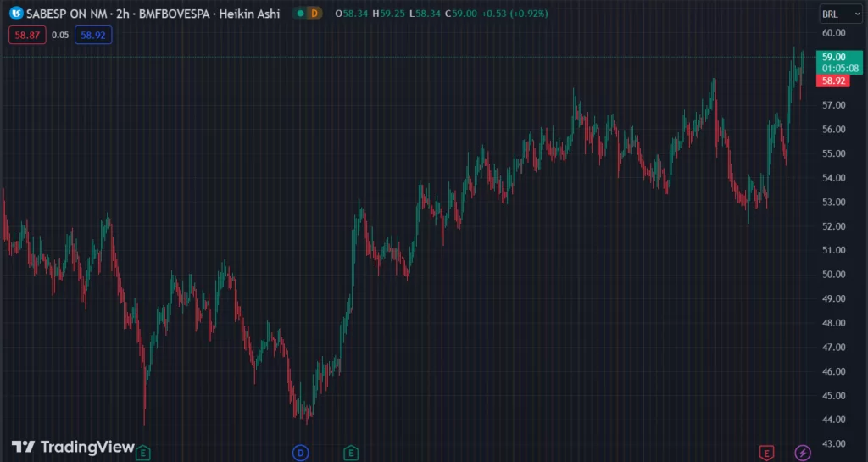Open green E earnings marker beside TradingView logo

click(142, 454)
